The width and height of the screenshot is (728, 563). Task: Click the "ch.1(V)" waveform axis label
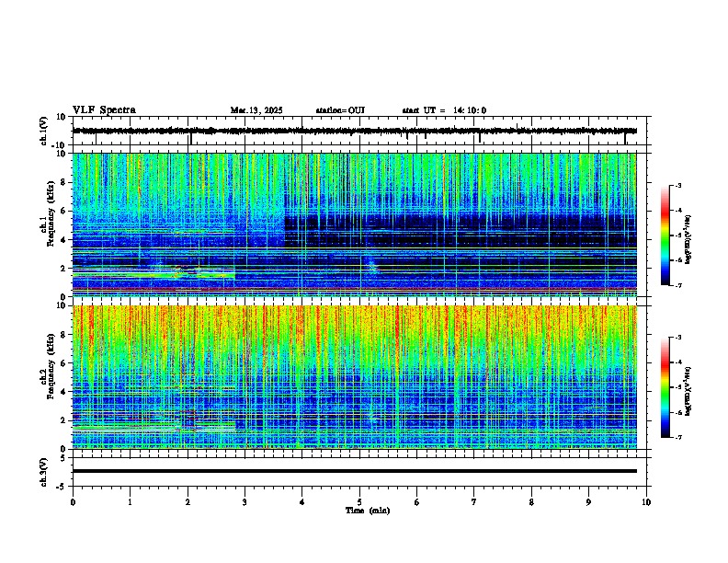click(44, 131)
